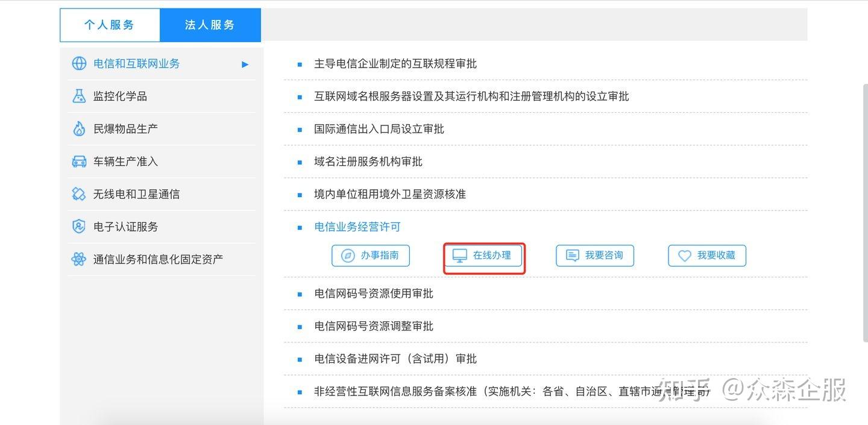Select the signal icon for 无线电和卫星通信

[x=79, y=194]
